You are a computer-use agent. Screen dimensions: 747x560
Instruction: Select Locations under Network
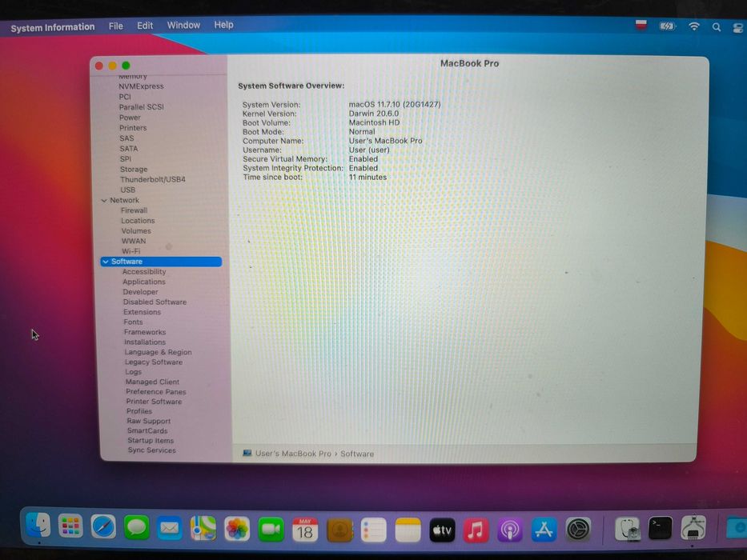click(x=138, y=221)
